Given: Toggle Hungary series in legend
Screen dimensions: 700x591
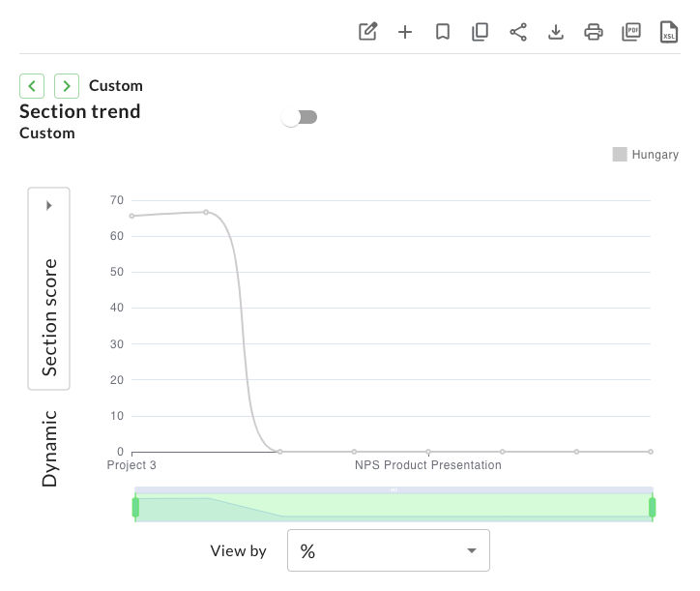Looking at the screenshot, I should (646, 155).
